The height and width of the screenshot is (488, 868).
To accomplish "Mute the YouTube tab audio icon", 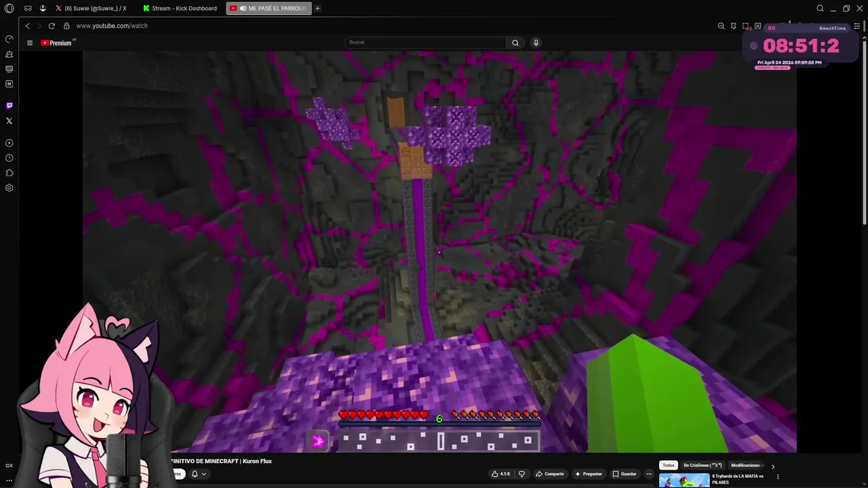I will coord(243,8).
